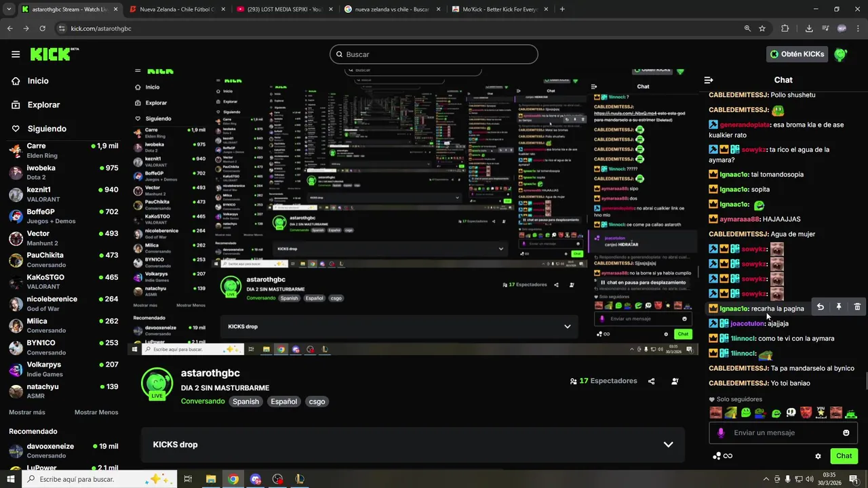Image resolution: width=868 pixels, height=488 pixels.
Task: Open the Conversando category link
Action: tap(202, 401)
